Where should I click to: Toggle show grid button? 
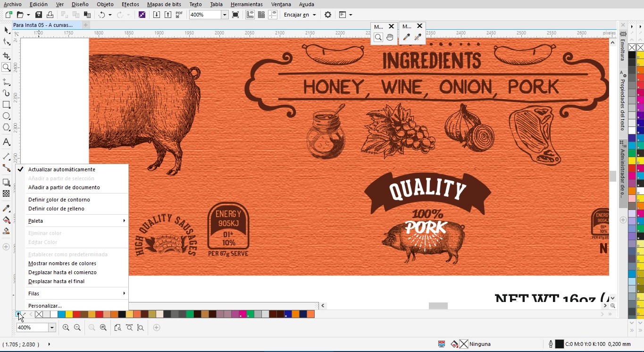pos(261,15)
